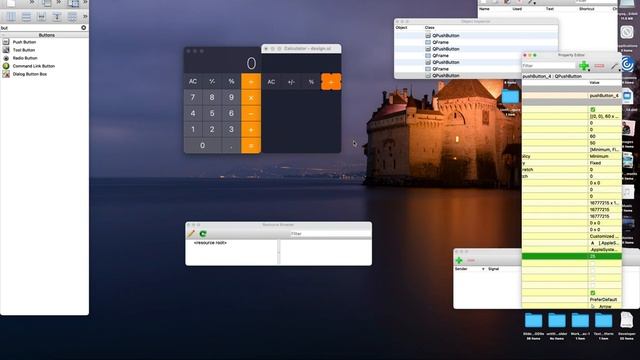640x360 pixels.
Task: Open the Developer document on desktop
Action: tap(626, 320)
